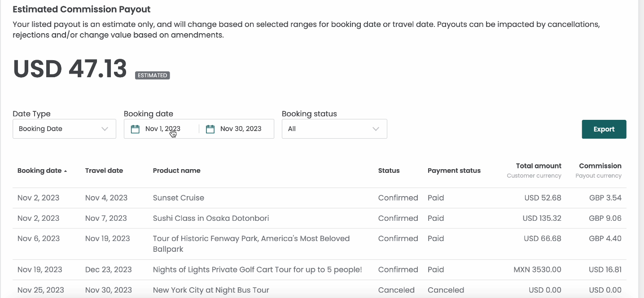Select the Tour of Historic Fenway Park row

320,244
